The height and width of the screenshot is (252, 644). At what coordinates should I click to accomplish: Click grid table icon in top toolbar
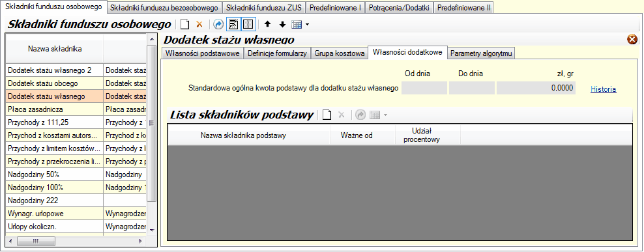297,25
